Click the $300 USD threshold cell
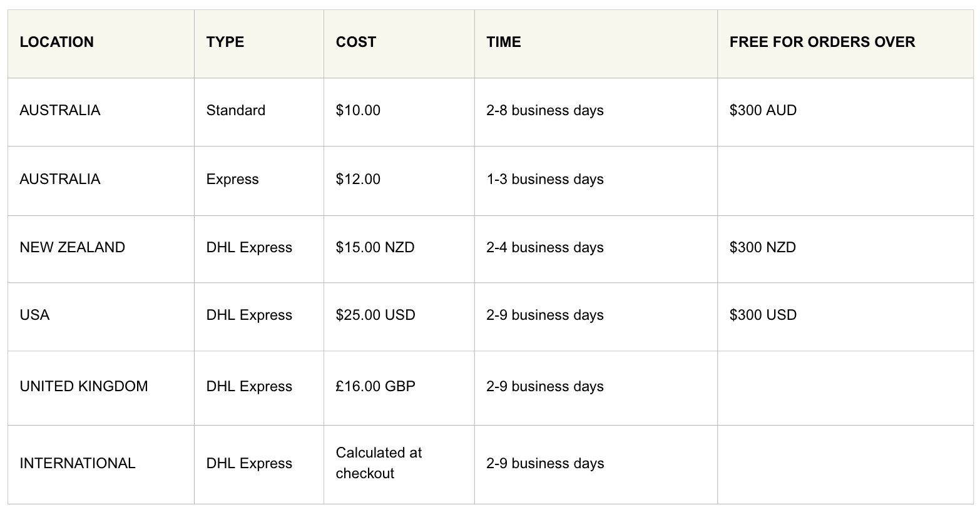 [763, 315]
